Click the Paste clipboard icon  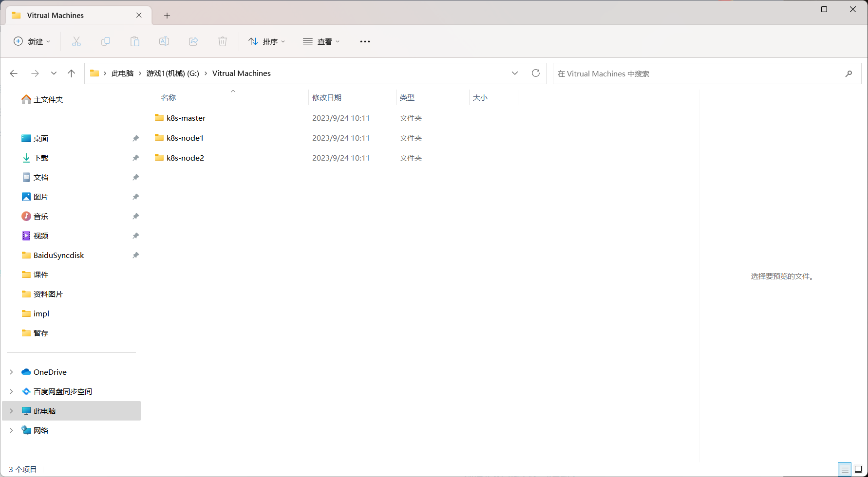135,41
